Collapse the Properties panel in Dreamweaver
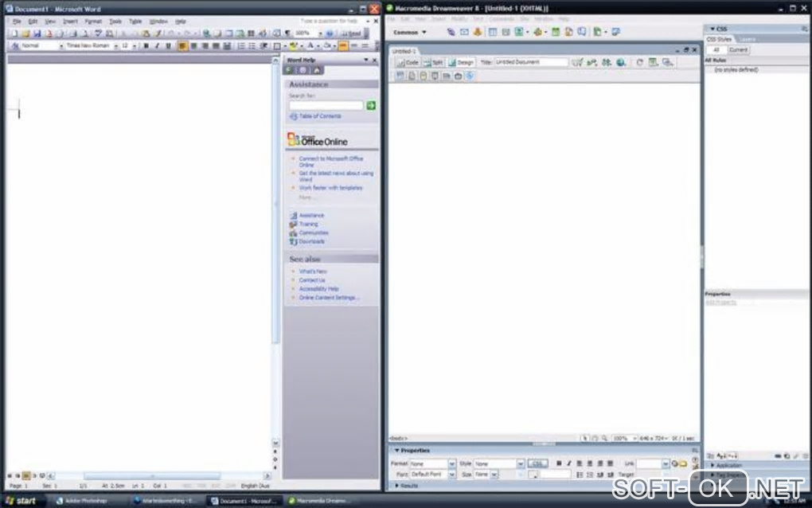Image resolution: width=812 pixels, height=508 pixels. click(x=396, y=451)
